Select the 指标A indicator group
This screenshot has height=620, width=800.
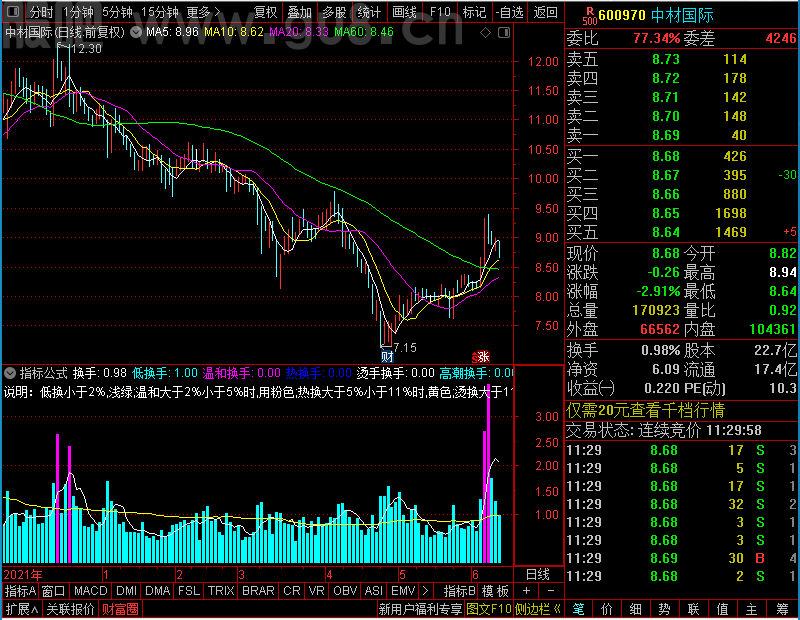click(20, 590)
